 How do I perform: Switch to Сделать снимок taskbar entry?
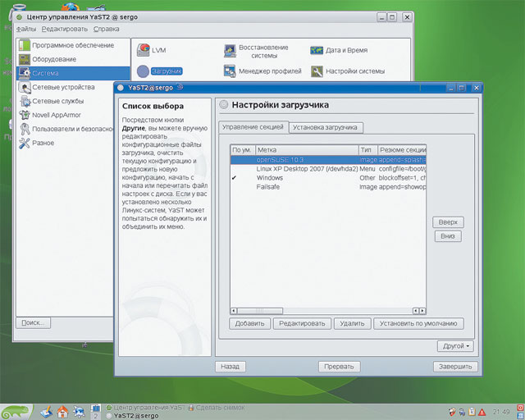click(217, 408)
